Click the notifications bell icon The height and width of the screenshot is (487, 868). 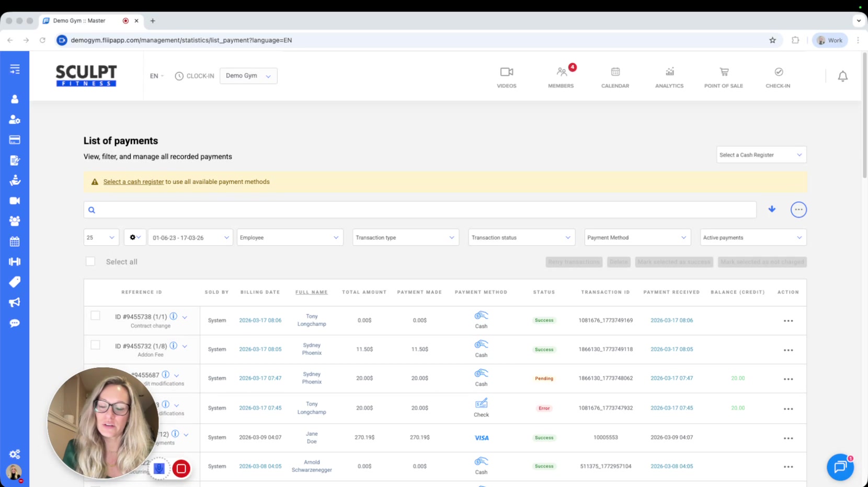pos(842,76)
